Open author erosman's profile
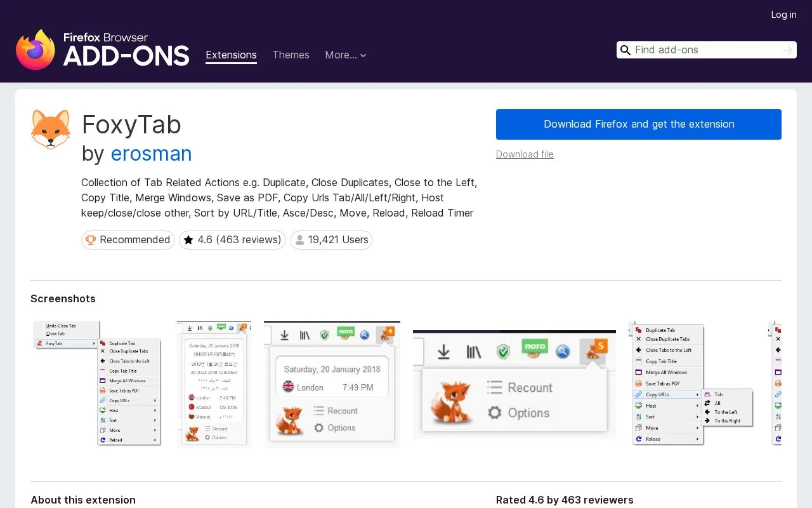Screen dimensions: 812x508 click(151, 154)
